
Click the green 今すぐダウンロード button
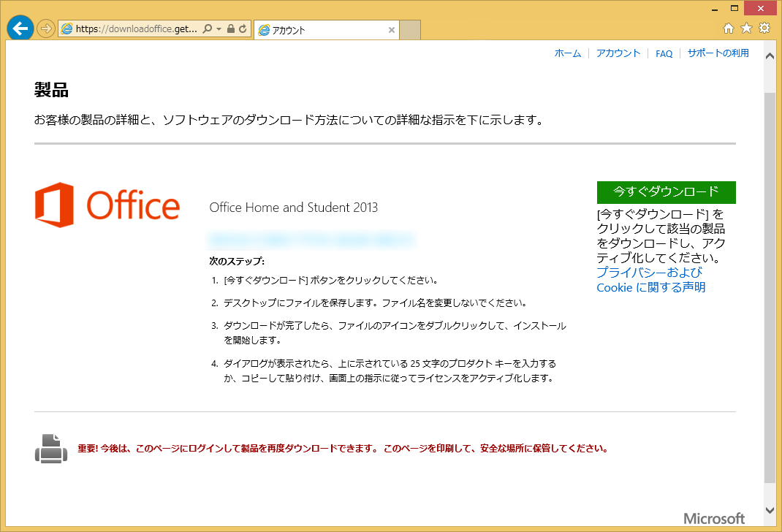[667, 192]
